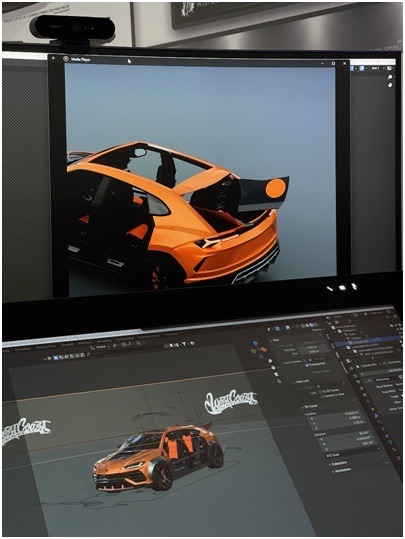The image size is (405, 539).
Task: Select the highlighted blue selection mode icon
Action: point(55,357)
